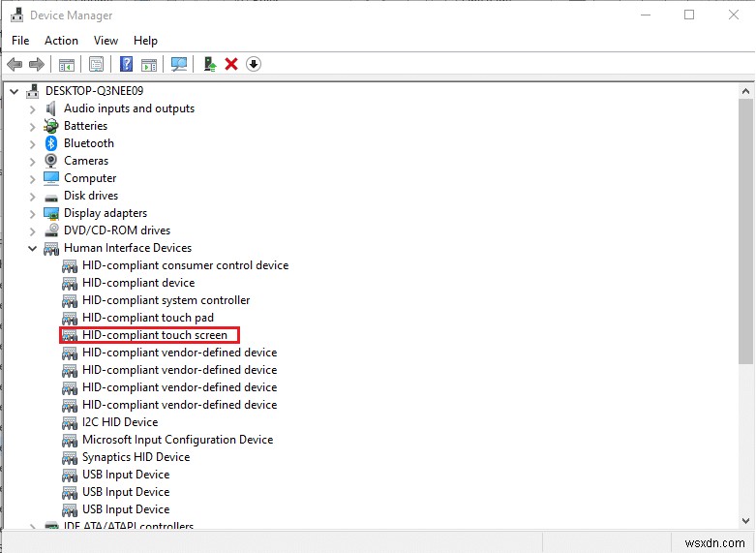
Task: Click the Computer monitor category icon
Action: tap(51, 178)
